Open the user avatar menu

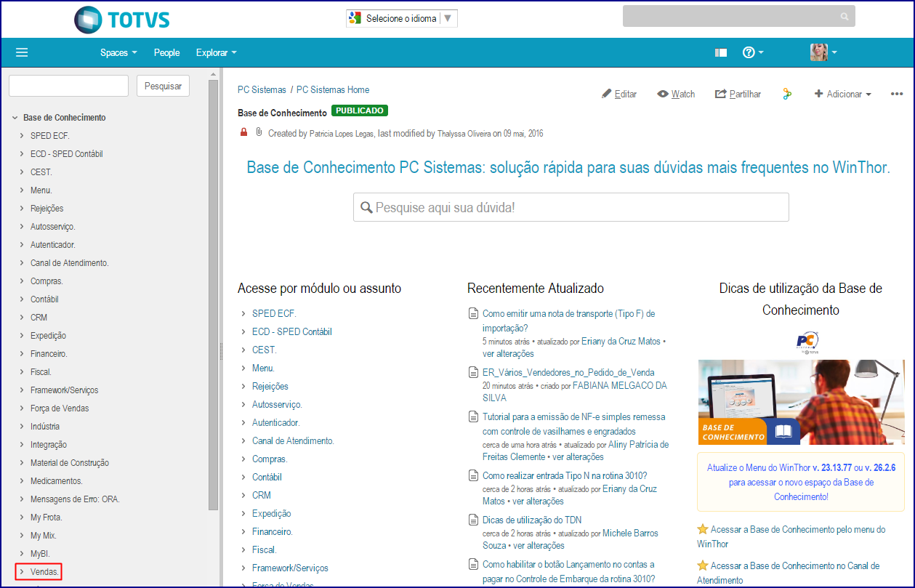click(x=823, y=52)
